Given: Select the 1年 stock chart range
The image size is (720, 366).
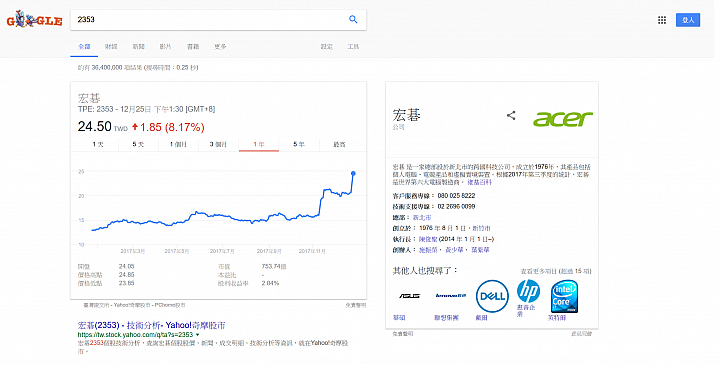Looking at the screenshot, I should click(x=259, y=144).
